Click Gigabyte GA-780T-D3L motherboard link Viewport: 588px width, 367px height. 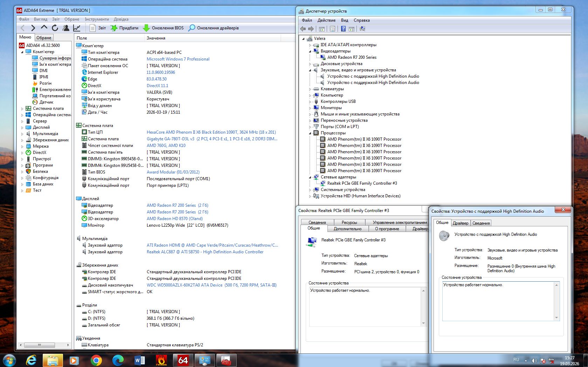pos(212,139)
